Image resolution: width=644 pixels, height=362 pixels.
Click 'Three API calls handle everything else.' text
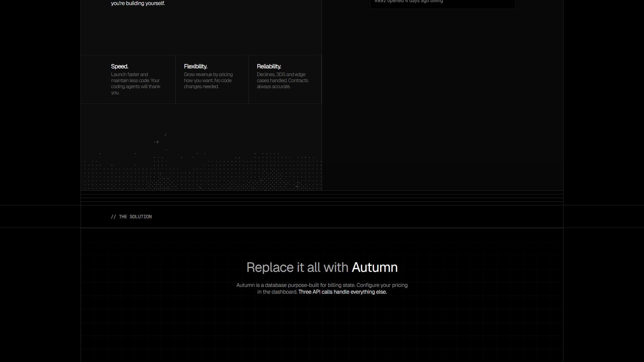click(x=342, y=292)
